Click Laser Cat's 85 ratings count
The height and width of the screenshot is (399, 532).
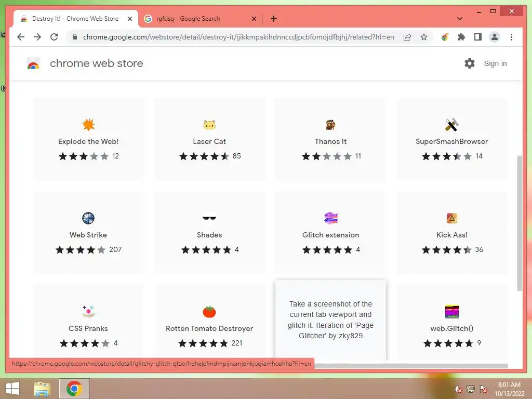(x=236, y=156)
